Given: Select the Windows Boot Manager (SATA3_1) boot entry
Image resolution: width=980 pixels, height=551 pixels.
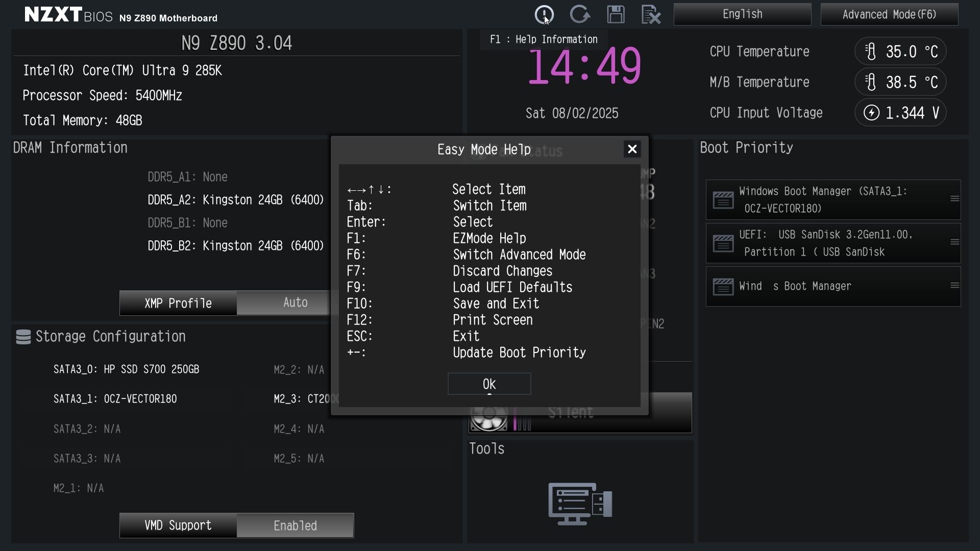Looking at the screenshot, I should coord(833,200).
